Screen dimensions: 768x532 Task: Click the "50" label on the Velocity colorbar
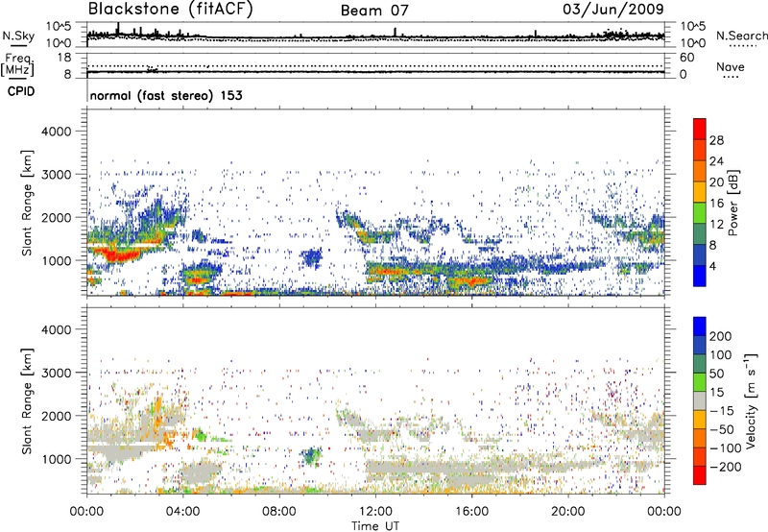[716, 374]
